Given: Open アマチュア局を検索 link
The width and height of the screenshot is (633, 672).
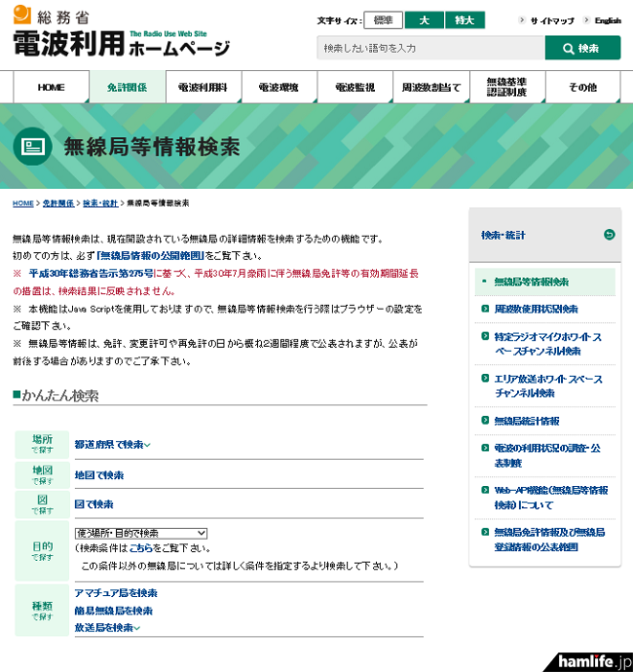Looking at the screenshot, I should (x=116, y=593).
